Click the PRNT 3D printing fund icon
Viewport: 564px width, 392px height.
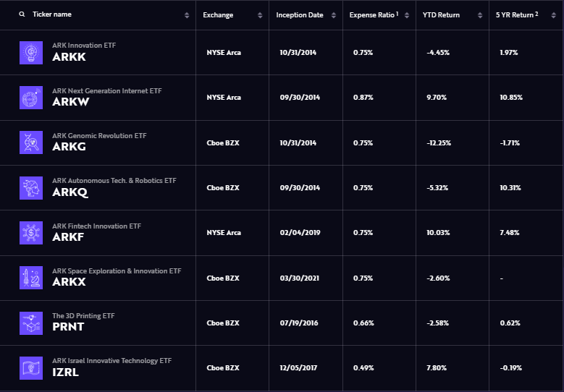[x=31, y=323]
